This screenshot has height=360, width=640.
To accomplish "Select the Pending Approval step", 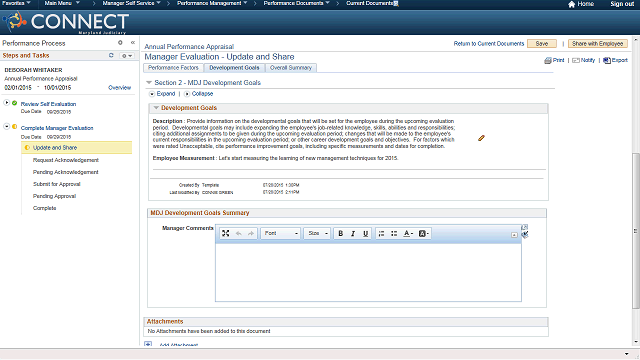I will click(54, 196).
